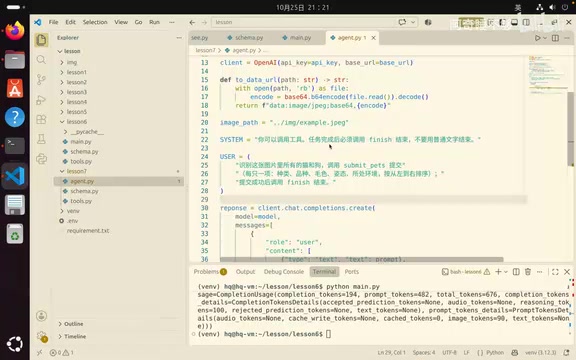Viewport: 576px width, 360px height.
Task: Open the Search view in the activity bar
Action: point(42,60)
